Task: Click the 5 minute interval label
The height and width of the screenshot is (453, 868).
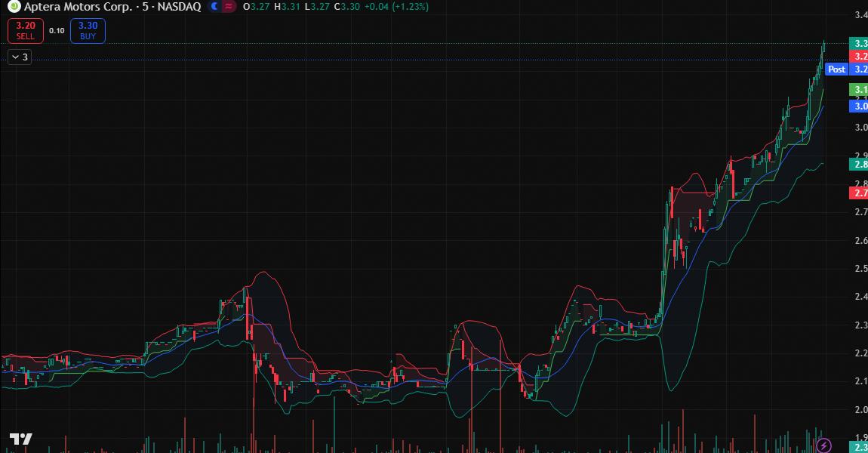Action: (x=145, y=7)
